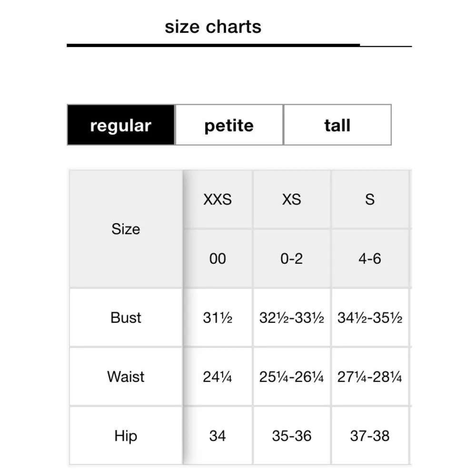Screen dimensions: 476x476
Task: Click the S waist value 27¼-28¼
Action: point(370,377)
